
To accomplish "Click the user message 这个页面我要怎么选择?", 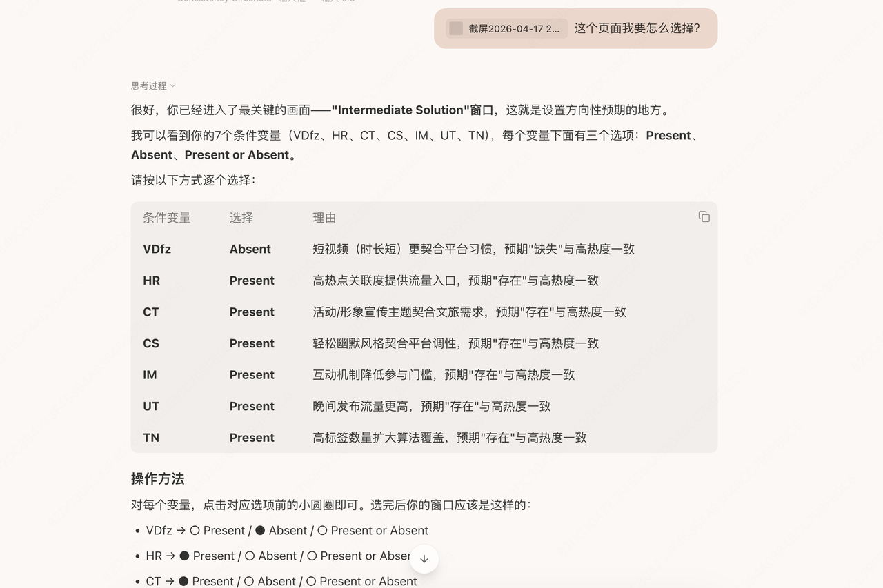I will [637, 28].
